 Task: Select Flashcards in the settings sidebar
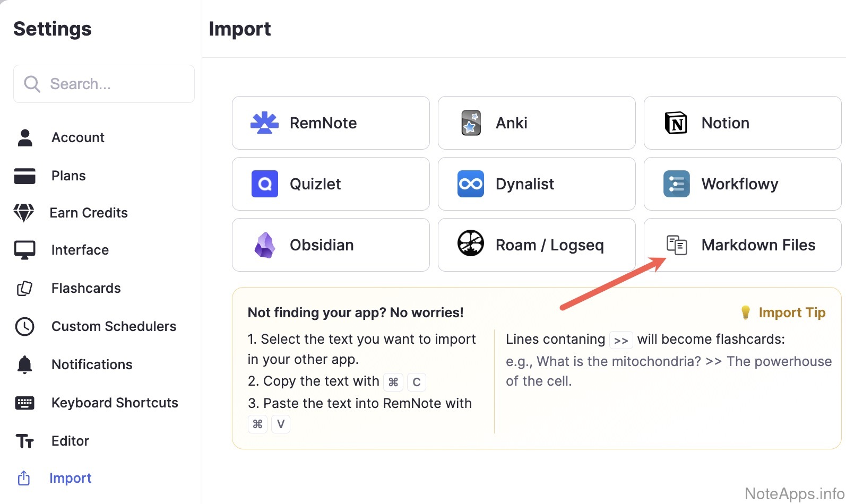click(x=86, y=288)
